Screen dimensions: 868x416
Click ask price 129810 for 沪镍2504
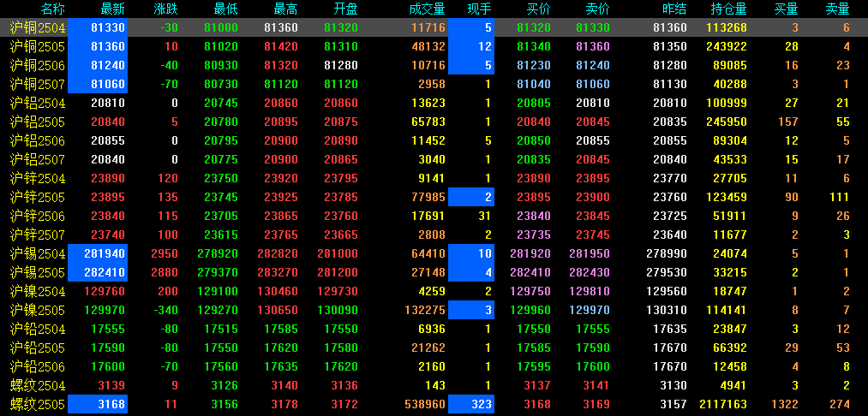590,291
